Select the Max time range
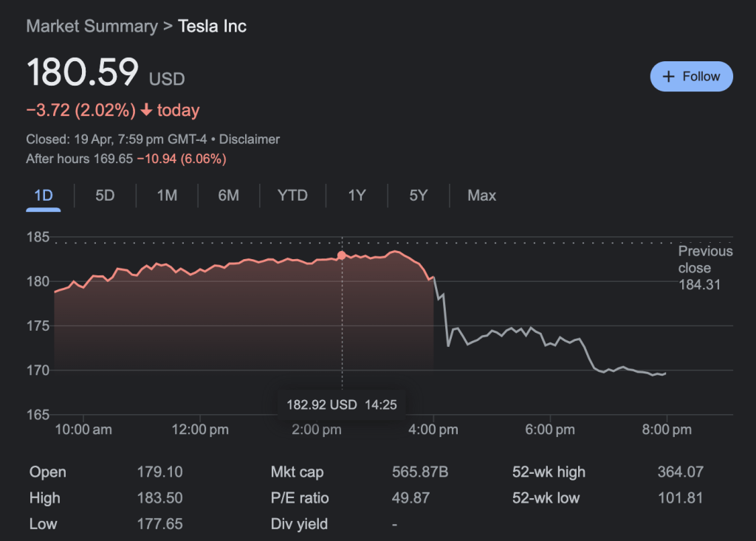 pyautogui.click(x=481, y=196)
